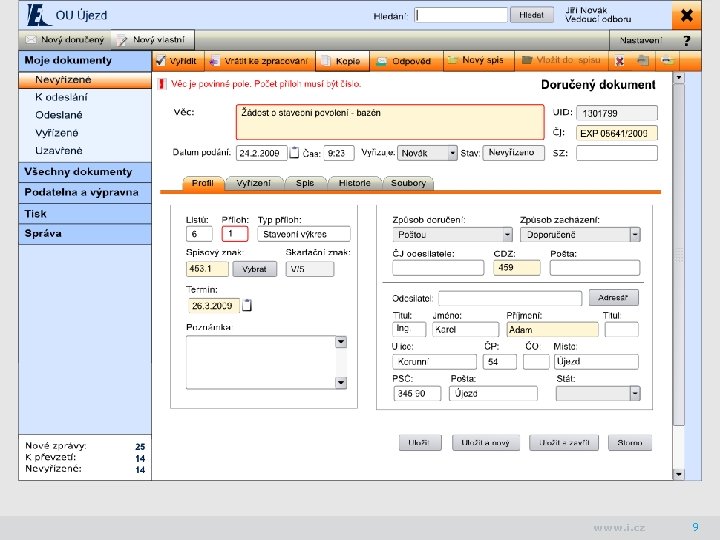This screenshot has width=720, height=540.
Task: Click the red X delete icon in toolbar
Action: click(619, 61)
